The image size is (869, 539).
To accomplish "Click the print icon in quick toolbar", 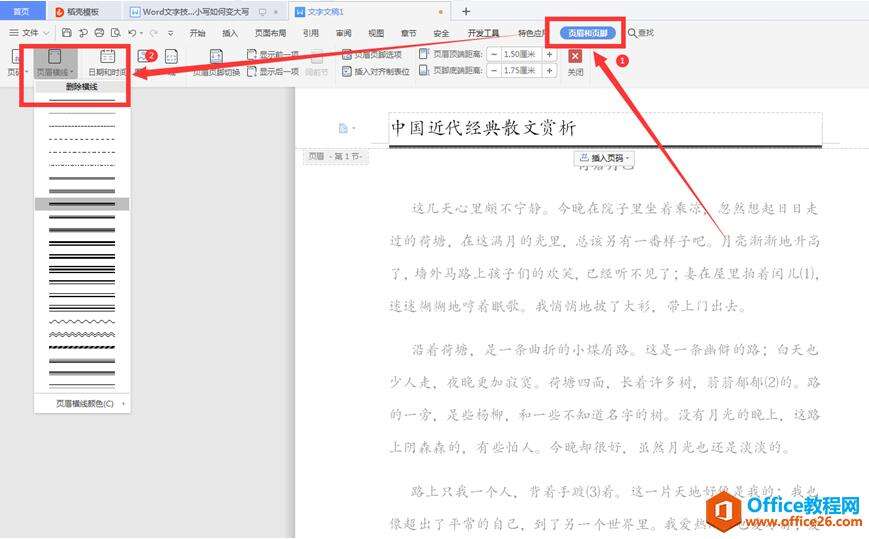I will [x=99, y=33].
